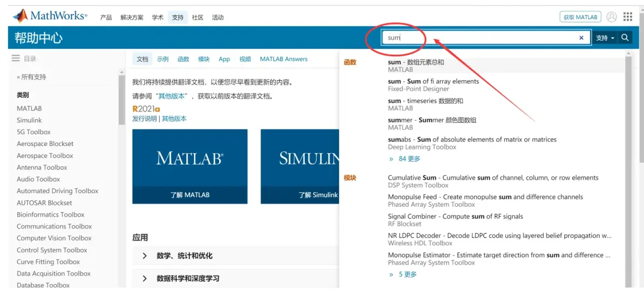Select the 文档 tab
The width and height of the screenshot is (644, 296).
pyautogui.click(x=142, y=59)
